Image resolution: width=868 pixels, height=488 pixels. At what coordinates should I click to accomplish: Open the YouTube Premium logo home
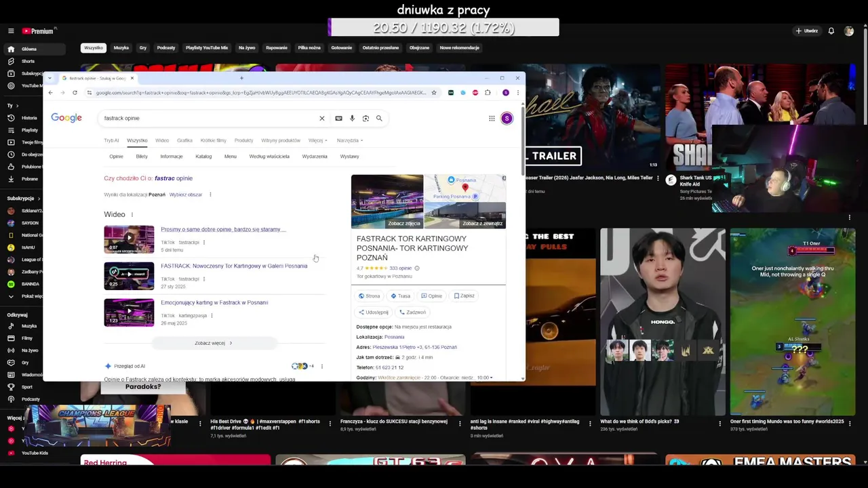(x=37, y=31)
